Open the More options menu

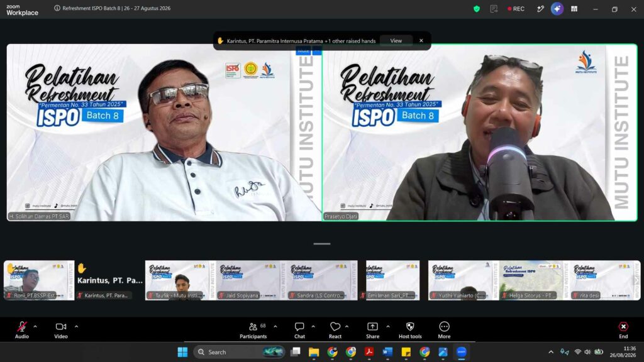pos(444,330)
